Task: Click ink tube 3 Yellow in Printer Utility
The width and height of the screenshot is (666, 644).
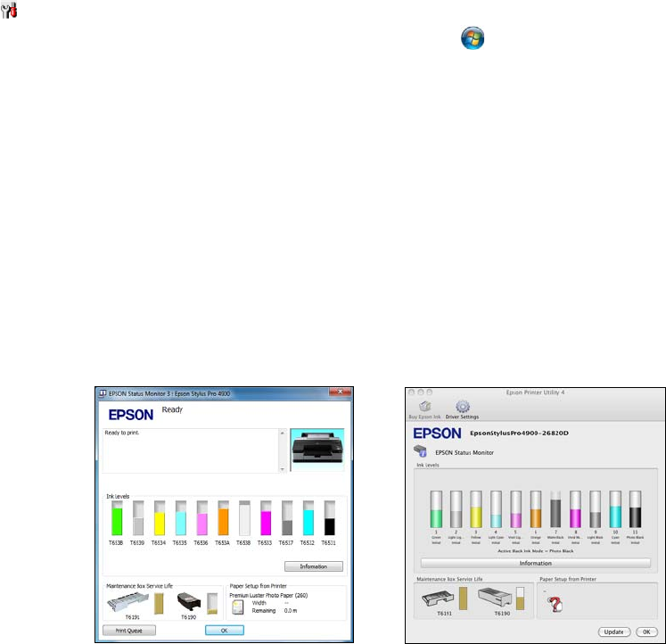Action: (476, 509)
